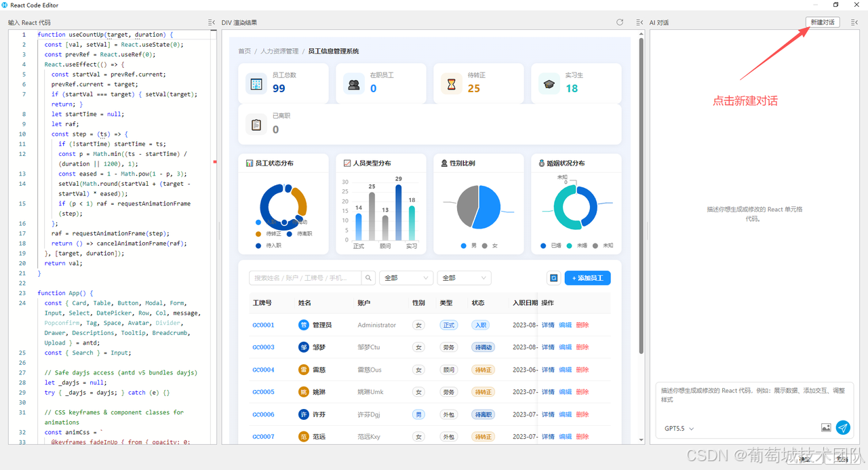Click the React Code Editor app icon
Screen dimensions: 868x470
[x=5, y=5]
